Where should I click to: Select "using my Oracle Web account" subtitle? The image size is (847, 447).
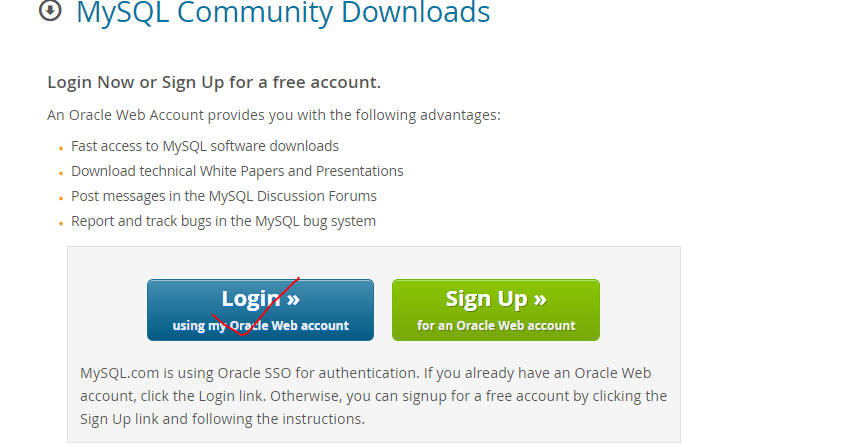(x=260, y=326)
